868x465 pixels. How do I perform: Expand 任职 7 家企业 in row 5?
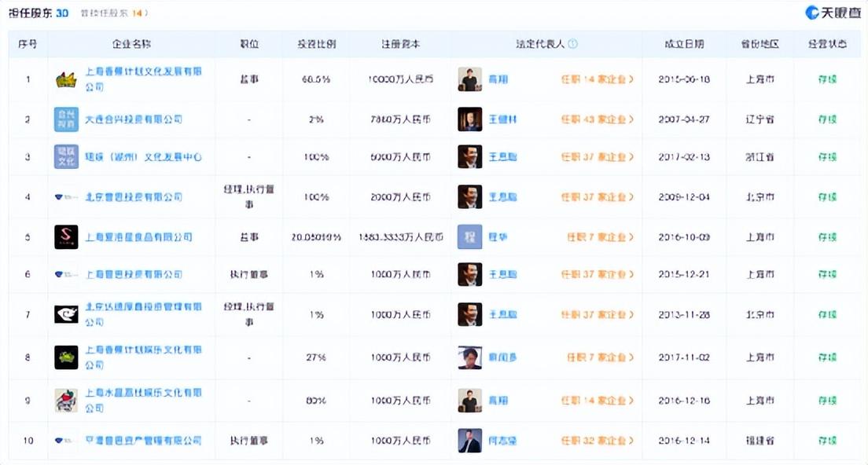(600, 236)
